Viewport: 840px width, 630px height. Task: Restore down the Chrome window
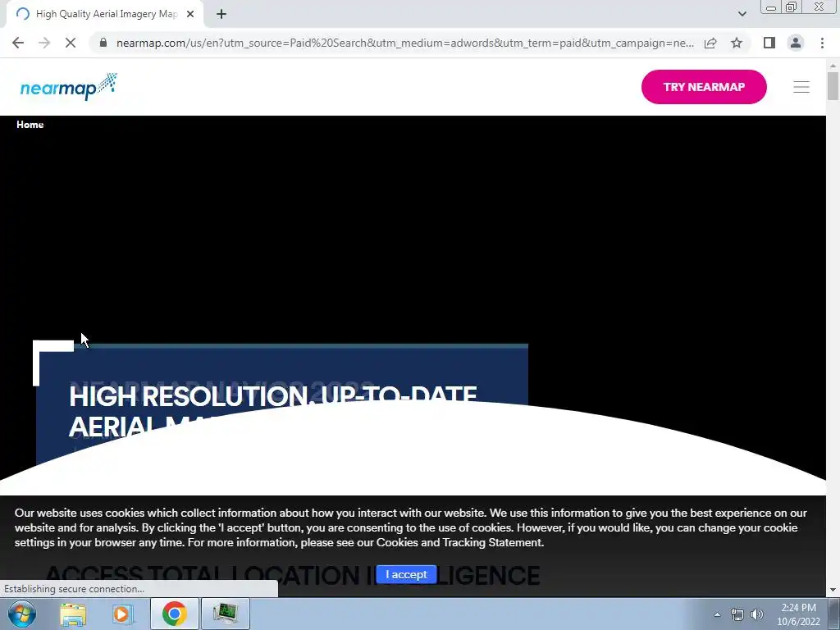[x=791, y=7]
